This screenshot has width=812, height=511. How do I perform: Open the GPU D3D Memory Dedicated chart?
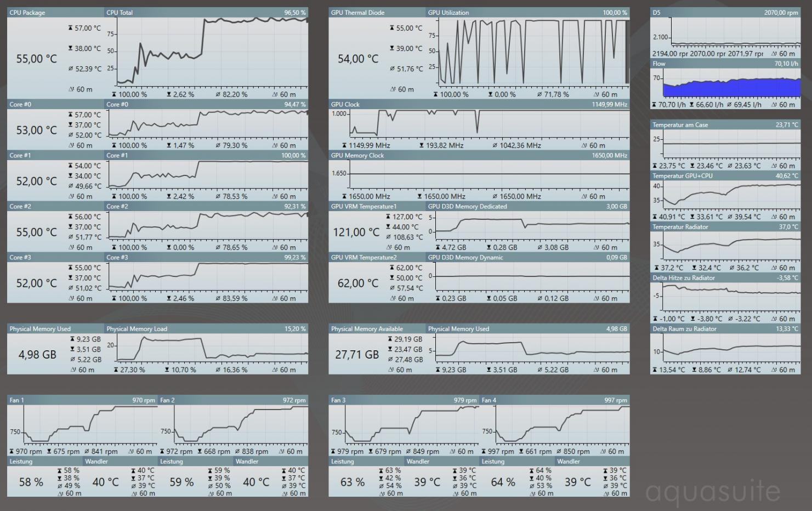click(532, 226)
